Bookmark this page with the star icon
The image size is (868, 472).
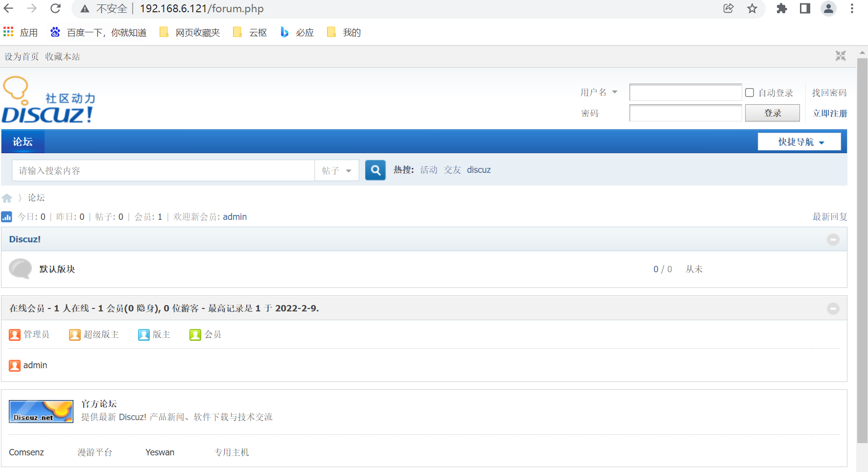(752, 8)
